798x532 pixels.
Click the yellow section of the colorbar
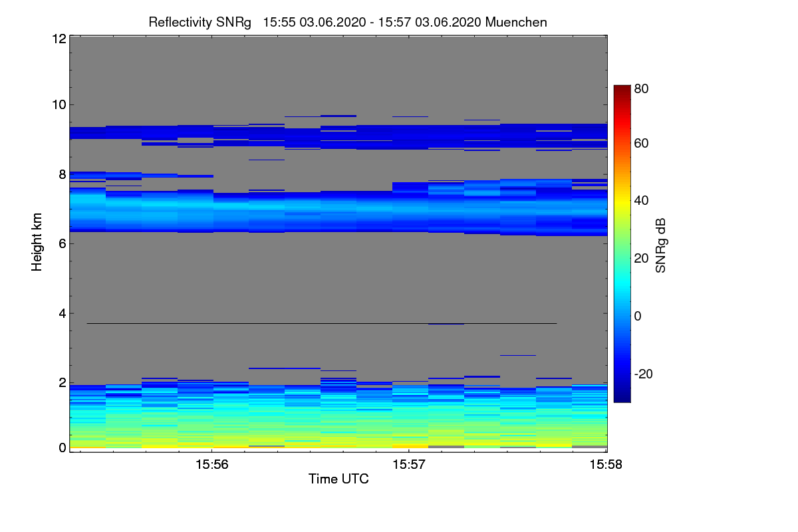tap(621, 201)
